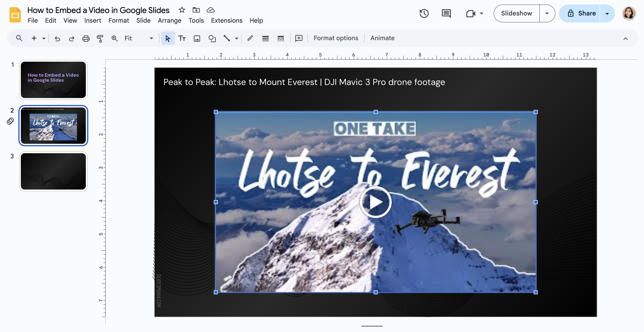Select the Line tool
The image size is (644, 332).
tap(227, 38)
